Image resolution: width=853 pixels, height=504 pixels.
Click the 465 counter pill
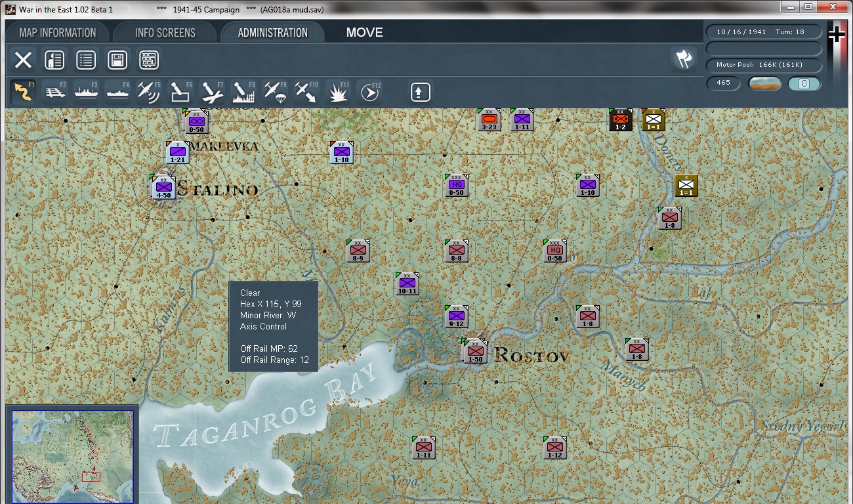(x=723, y=83)
